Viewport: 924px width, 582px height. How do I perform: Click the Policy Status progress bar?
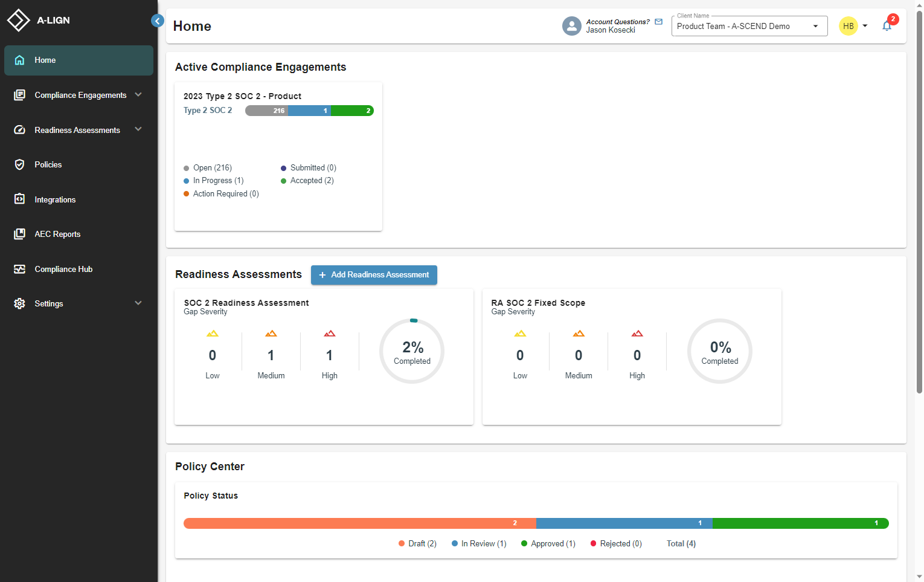(x=536, y=523)
